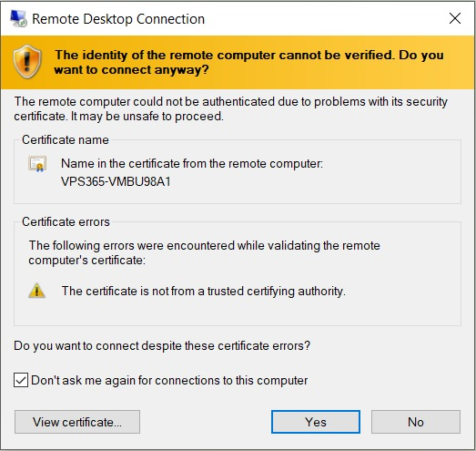Click the "following errors were encountered" description text
Viewport: 476px width, 451px height.
(204, 253)
